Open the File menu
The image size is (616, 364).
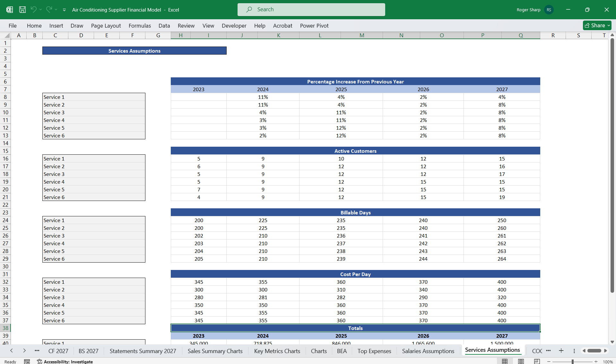[13, 26]
